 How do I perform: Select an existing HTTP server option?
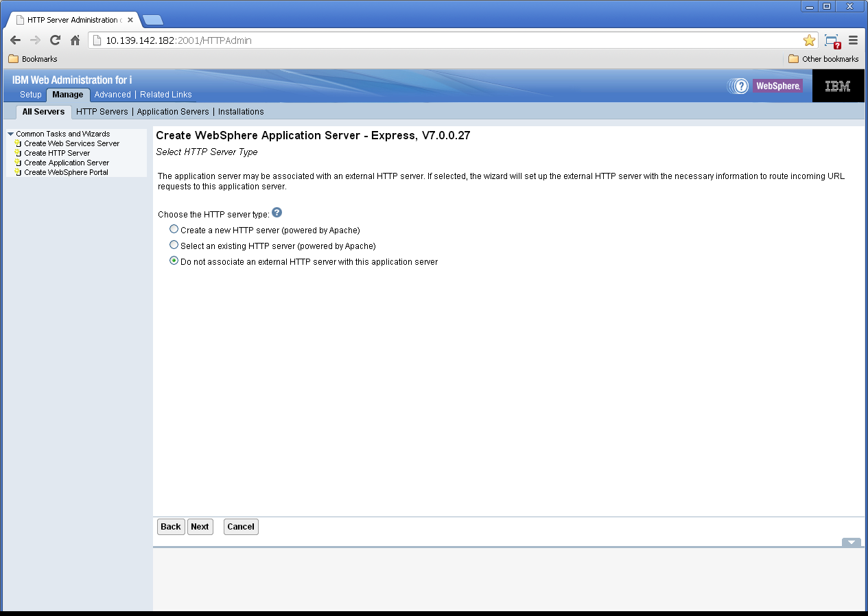[174, 245]
